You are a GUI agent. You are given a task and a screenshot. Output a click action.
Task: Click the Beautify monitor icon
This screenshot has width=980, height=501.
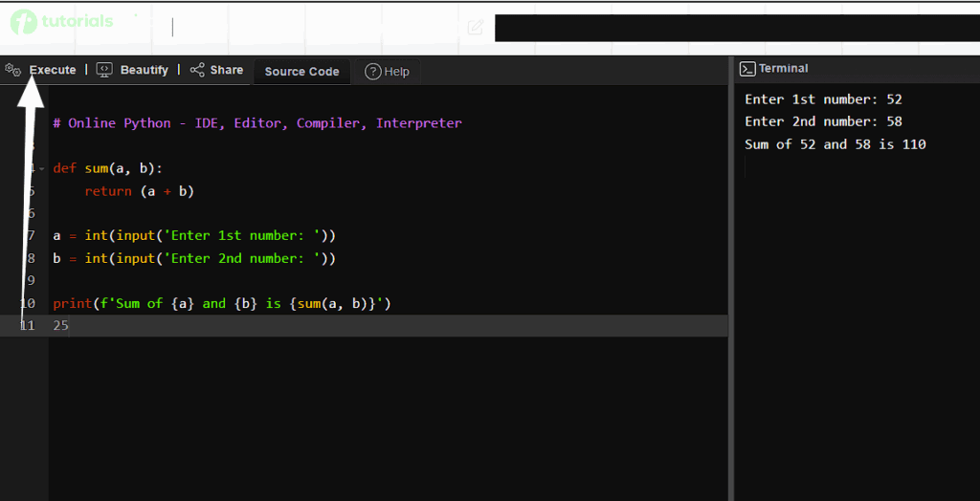[x=104, y=70]
